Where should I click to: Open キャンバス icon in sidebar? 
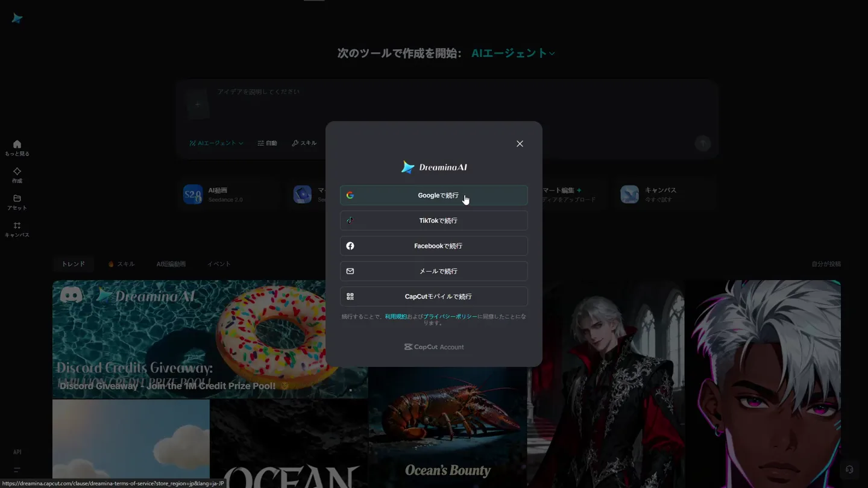click(17, 230)
